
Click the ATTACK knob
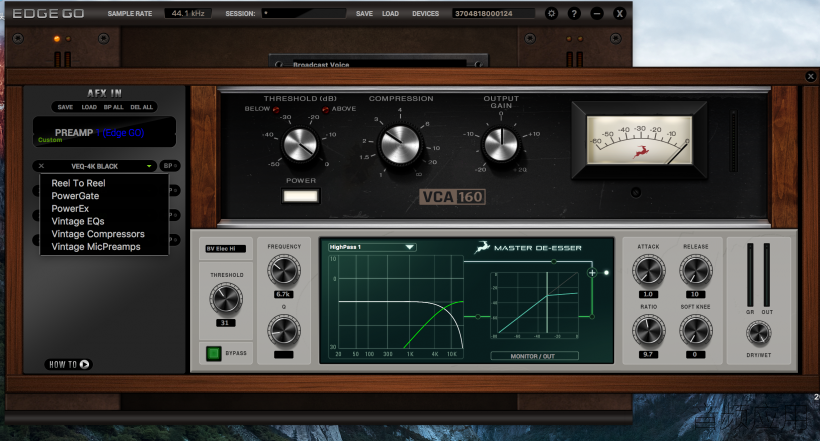648,271
